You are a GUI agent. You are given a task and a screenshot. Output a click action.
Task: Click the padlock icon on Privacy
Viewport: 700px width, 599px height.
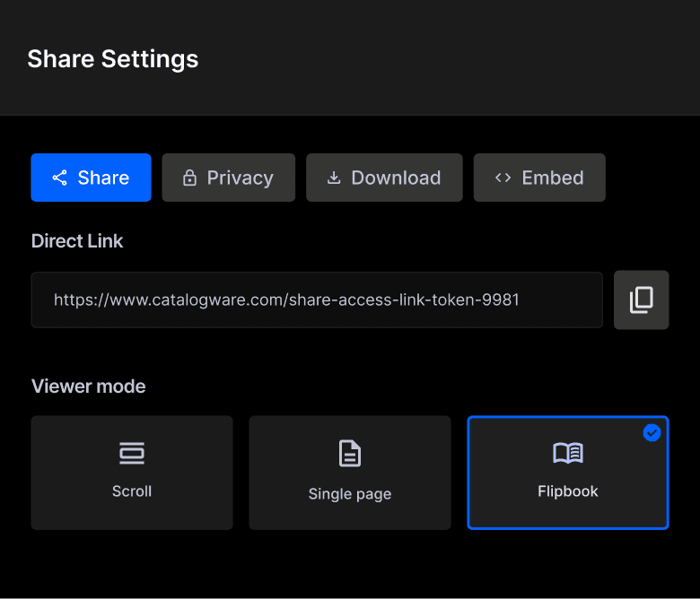click(x=189, y=178)
